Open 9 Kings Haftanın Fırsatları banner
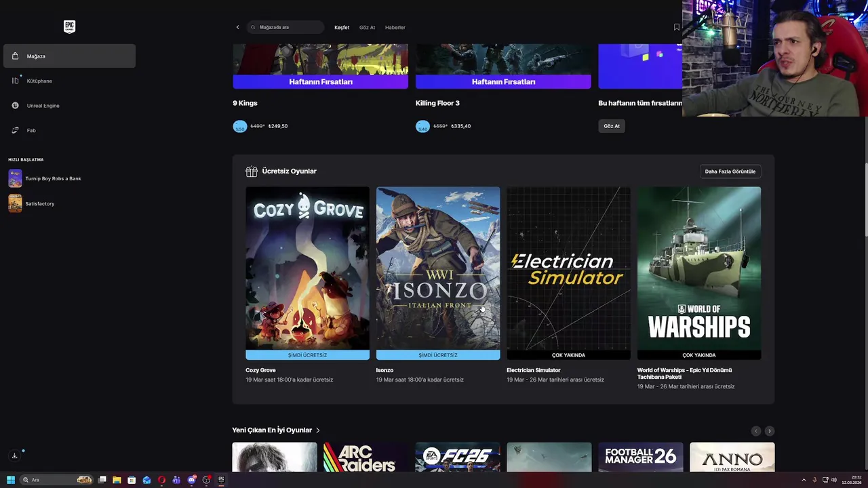Viewport: 868px width, 488px height. coord(321,66)
